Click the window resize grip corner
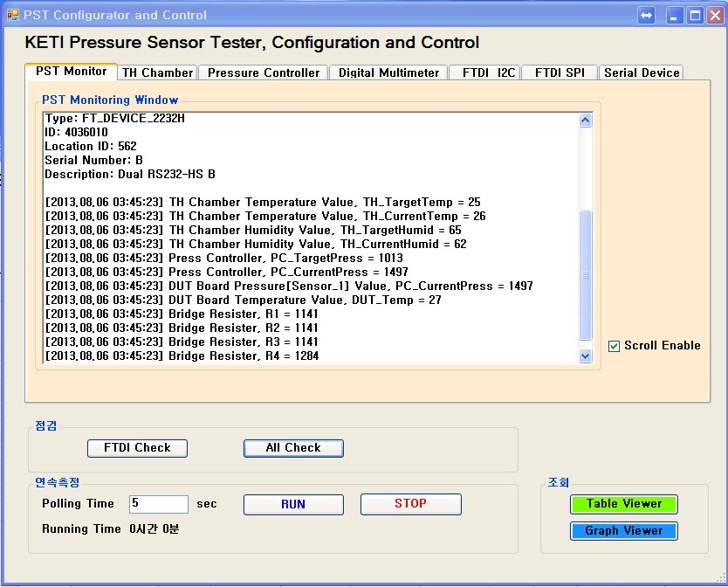 (721, 577)
